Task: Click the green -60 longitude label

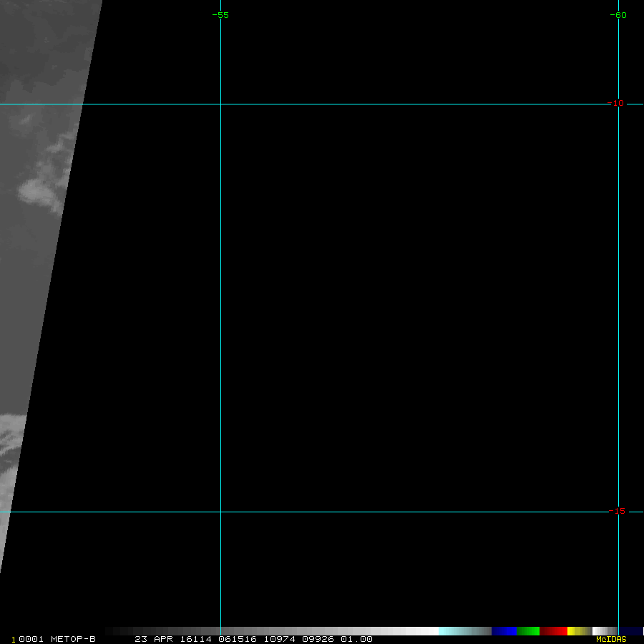Action: (x=618, y=15)
